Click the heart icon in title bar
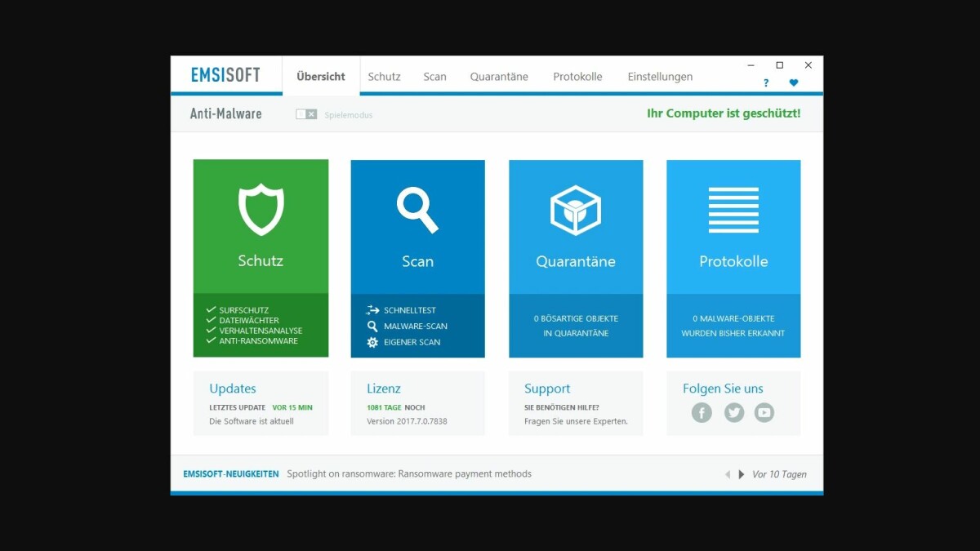980x551 pixels. (x=793, y=83)
